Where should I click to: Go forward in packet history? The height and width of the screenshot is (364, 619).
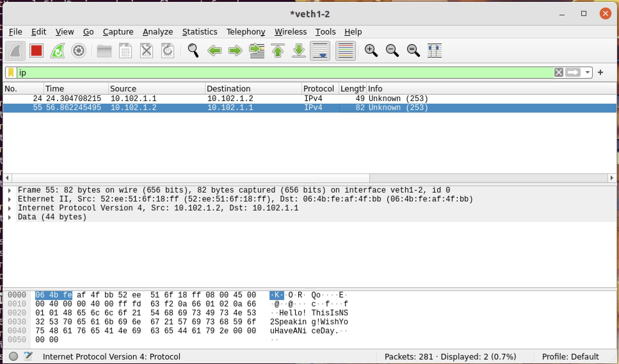[236, 51]
